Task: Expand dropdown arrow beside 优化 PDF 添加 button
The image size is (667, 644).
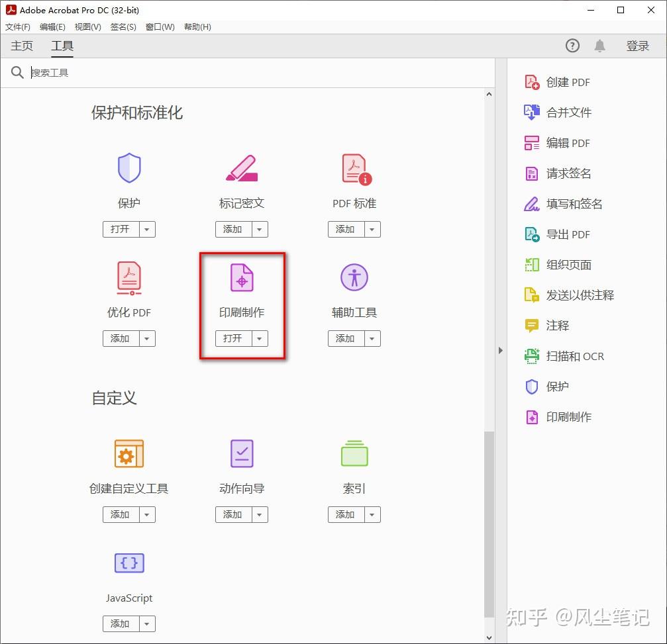Action: coord(147,339)
